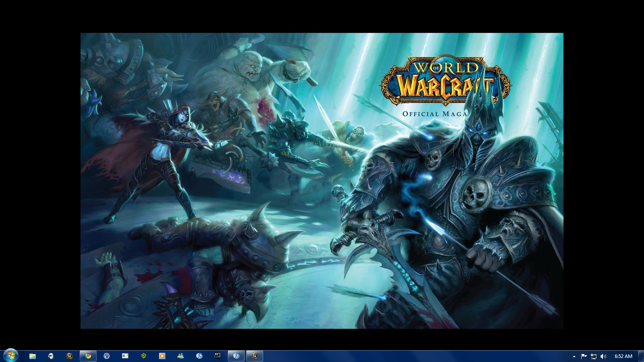Image resolution: width=644 pixels, height=362 pixels.
Task: Click the 6:52 AM clock
Action: click(623, 356)
